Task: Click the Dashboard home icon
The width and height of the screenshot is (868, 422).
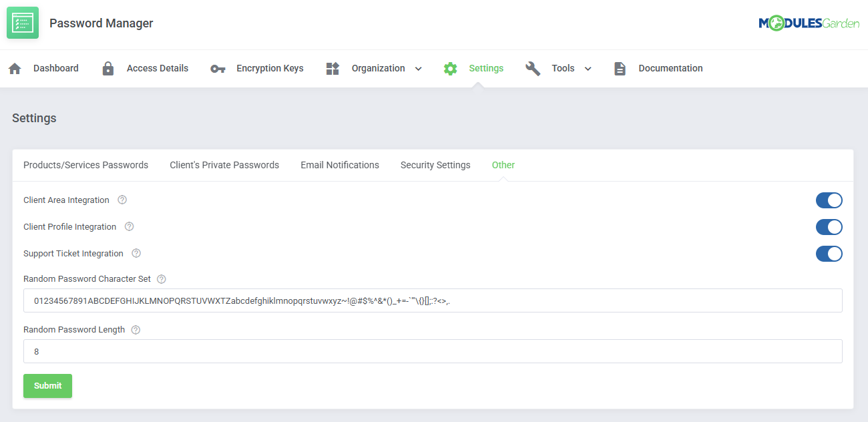Action: point(15,69)
